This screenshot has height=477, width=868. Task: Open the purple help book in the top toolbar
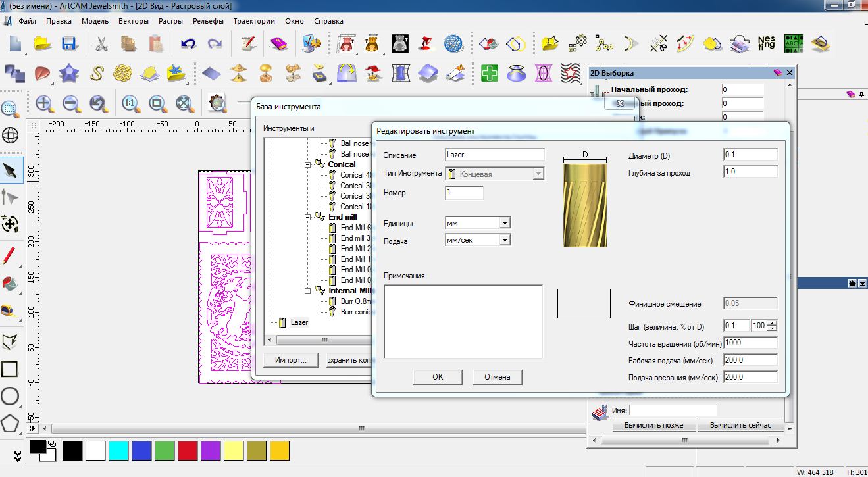[x=279, y=43]
